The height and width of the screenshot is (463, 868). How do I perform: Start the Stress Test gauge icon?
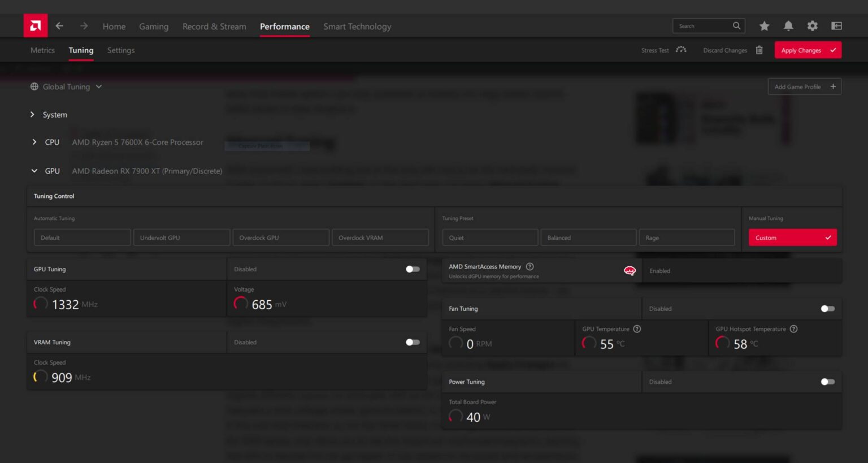tap(681, 50)
